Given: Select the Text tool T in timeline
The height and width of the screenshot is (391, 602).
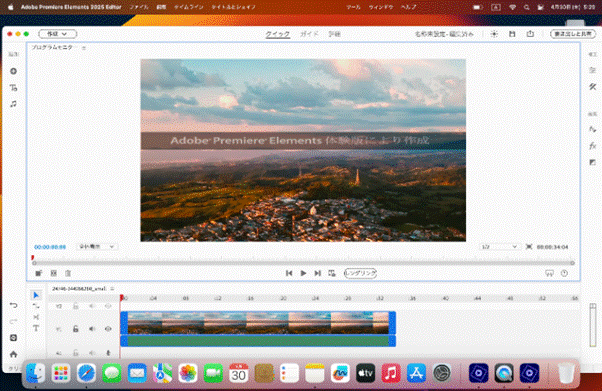Looking at the screenshot, I should [36, 328].
